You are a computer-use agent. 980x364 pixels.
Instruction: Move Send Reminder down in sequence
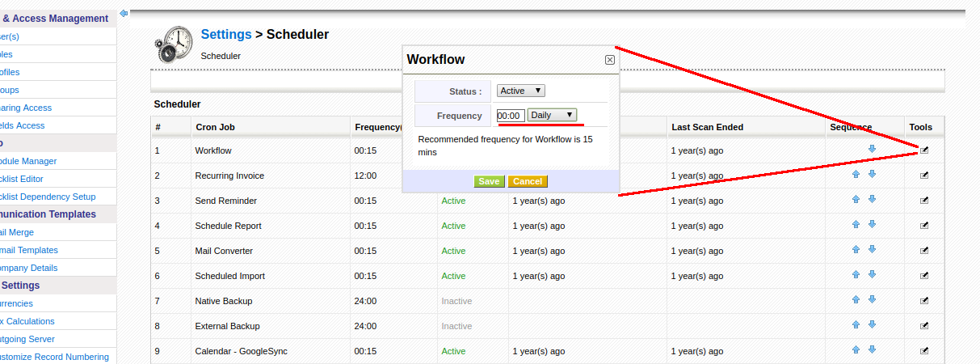pos(872,200)
